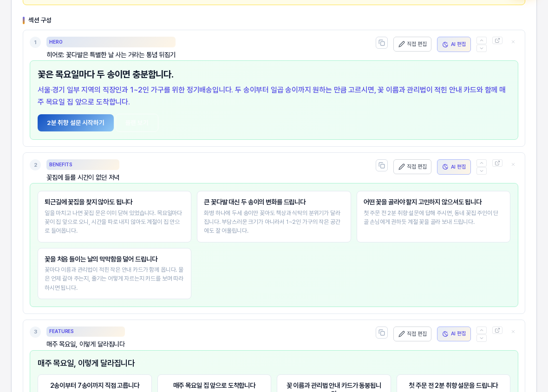
Task: Click AI 편집 for the HERO section
Action: coord(454,45)
